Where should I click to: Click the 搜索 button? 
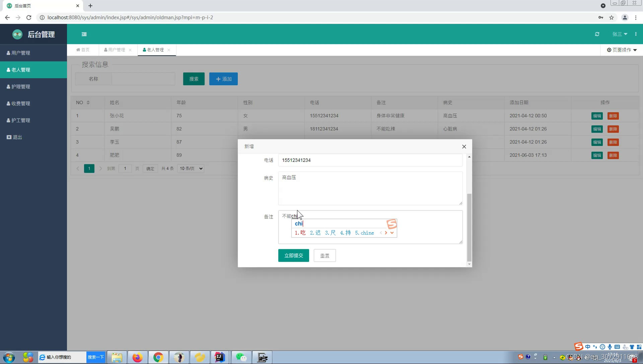(x=194, y=79)
